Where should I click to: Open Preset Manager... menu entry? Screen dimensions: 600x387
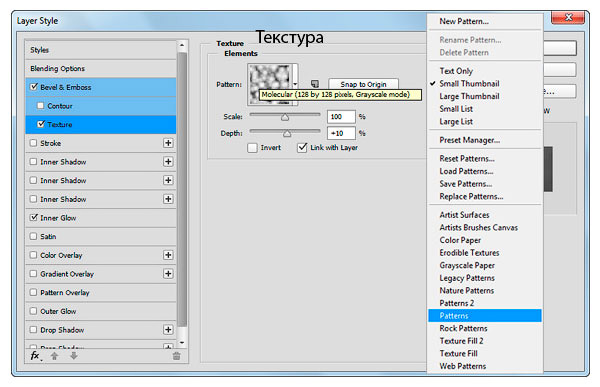470,140
